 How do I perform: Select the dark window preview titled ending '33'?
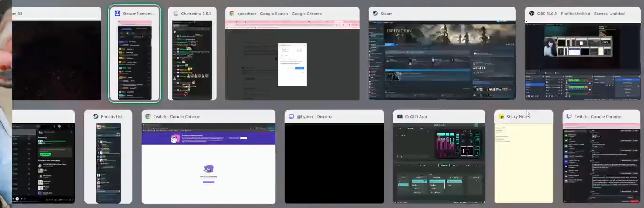coord(57,60)
